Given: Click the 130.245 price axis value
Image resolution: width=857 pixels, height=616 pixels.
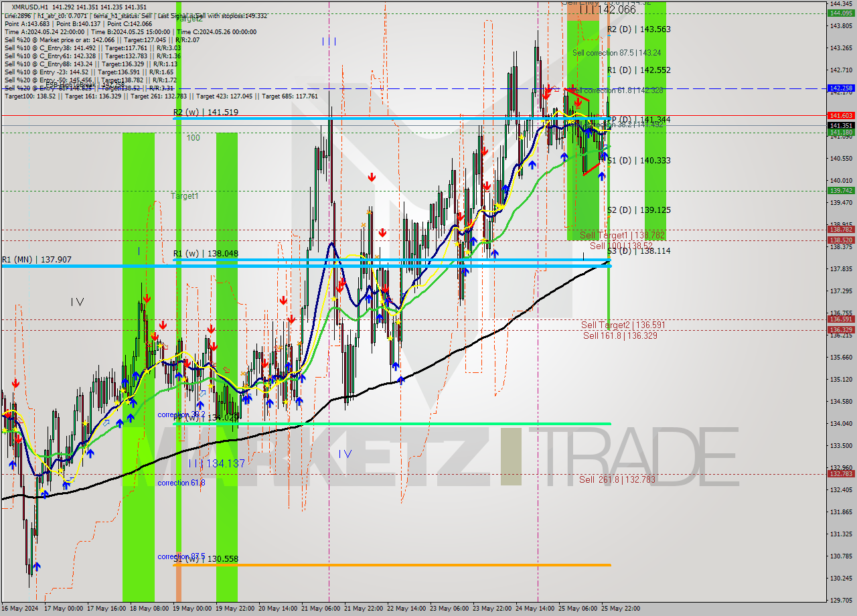Looking at the screenshot, I should [x=840, y=579].
